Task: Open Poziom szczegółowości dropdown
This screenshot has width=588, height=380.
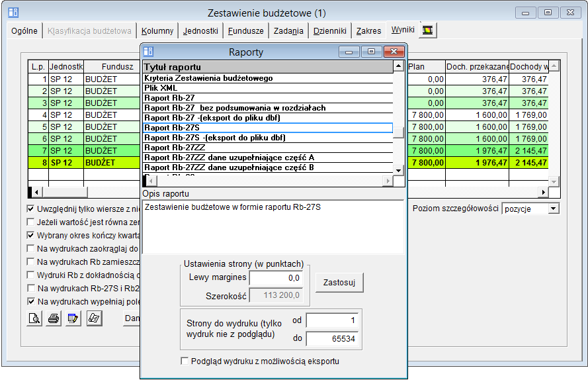Action: pyautogui.click(x=554, y=209)
